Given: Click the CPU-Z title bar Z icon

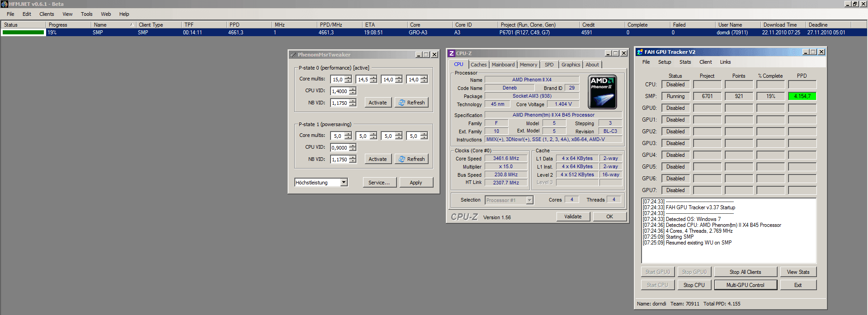Looking at the screenshot, I should pos(451,53).
